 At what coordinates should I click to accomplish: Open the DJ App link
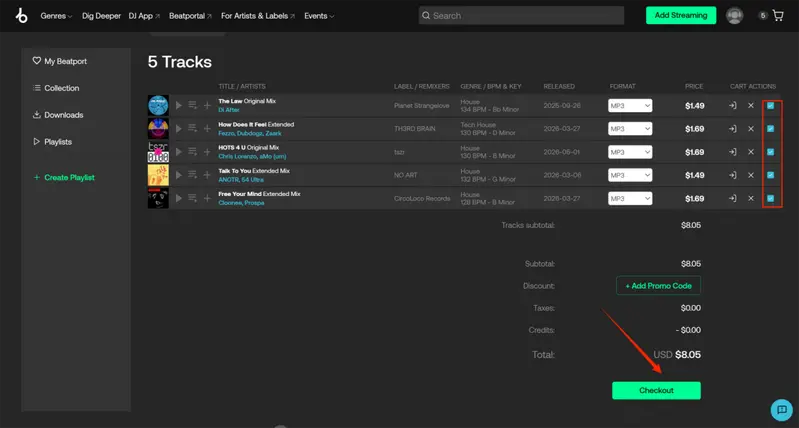click(144, 16)
